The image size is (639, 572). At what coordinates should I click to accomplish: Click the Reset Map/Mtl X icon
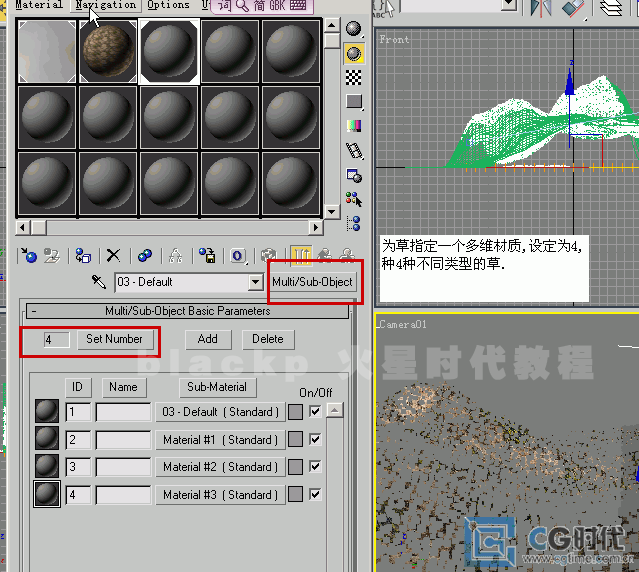[113, 256]
